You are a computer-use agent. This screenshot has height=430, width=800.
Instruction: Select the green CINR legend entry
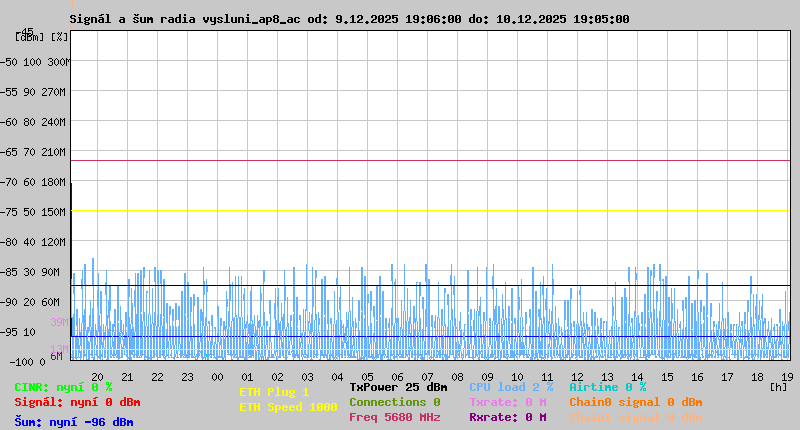[63, 387]
